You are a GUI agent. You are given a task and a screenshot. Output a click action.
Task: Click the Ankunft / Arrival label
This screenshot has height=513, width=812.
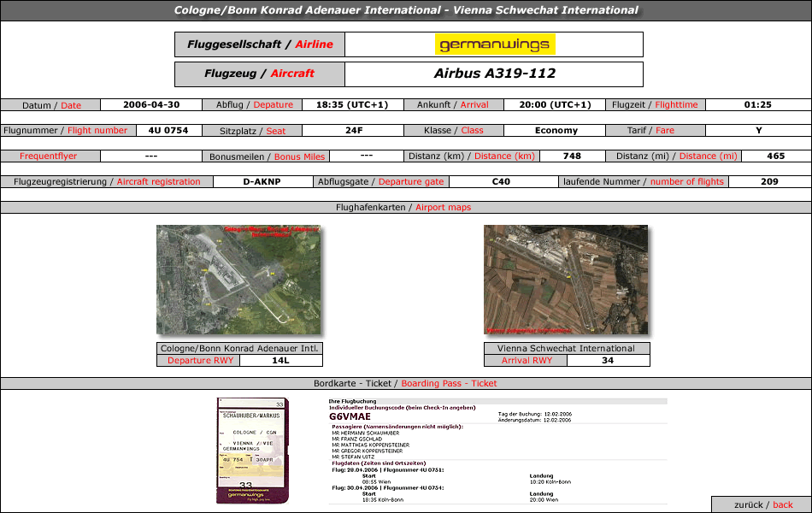click(454, 104)
